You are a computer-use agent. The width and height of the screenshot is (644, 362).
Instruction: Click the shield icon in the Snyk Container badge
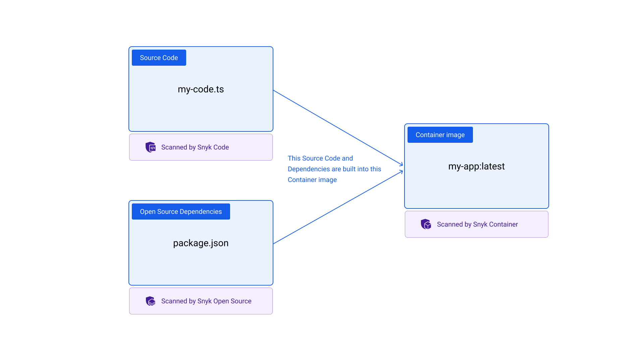tap(426, 224)
